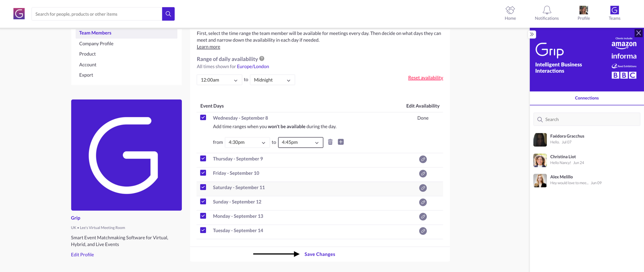Open the Notifications bell
This screenshot has height=272, width=644.
click(x=547, y=10)
